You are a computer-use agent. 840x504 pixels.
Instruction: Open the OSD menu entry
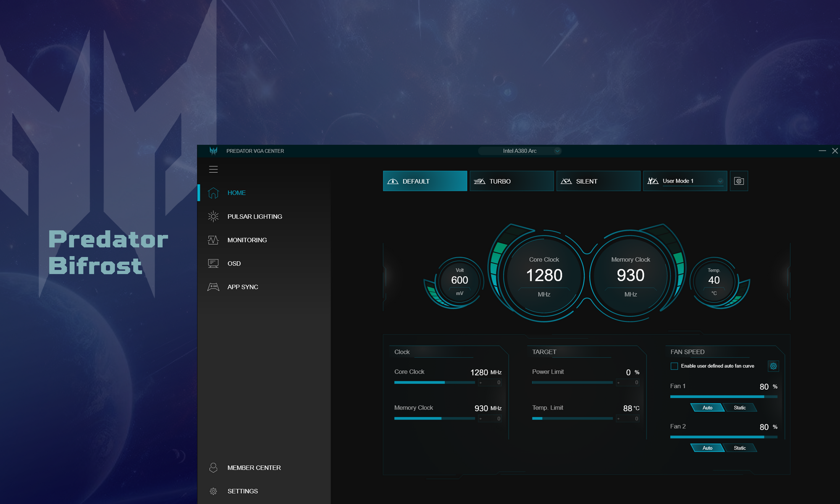234,263
